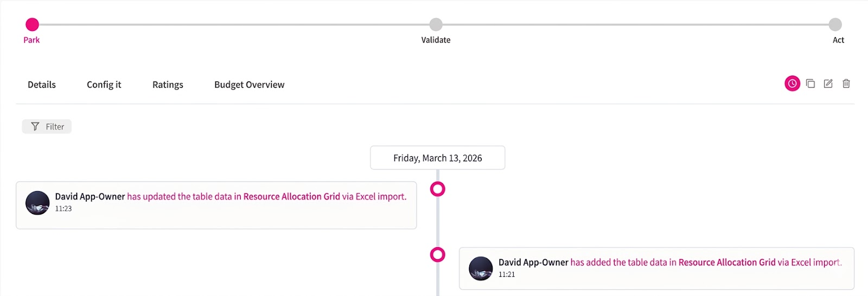Click the Filter button
Image resolution: width=868 pixels, height=296 pixels.
[47, 127]
